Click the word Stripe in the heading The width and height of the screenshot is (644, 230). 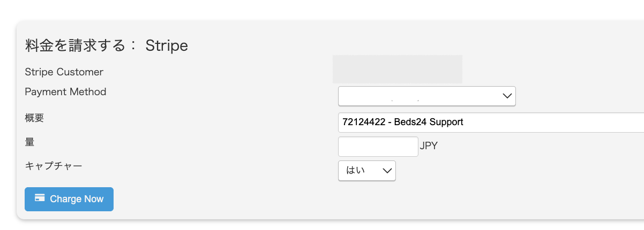(x=167, y=46)
